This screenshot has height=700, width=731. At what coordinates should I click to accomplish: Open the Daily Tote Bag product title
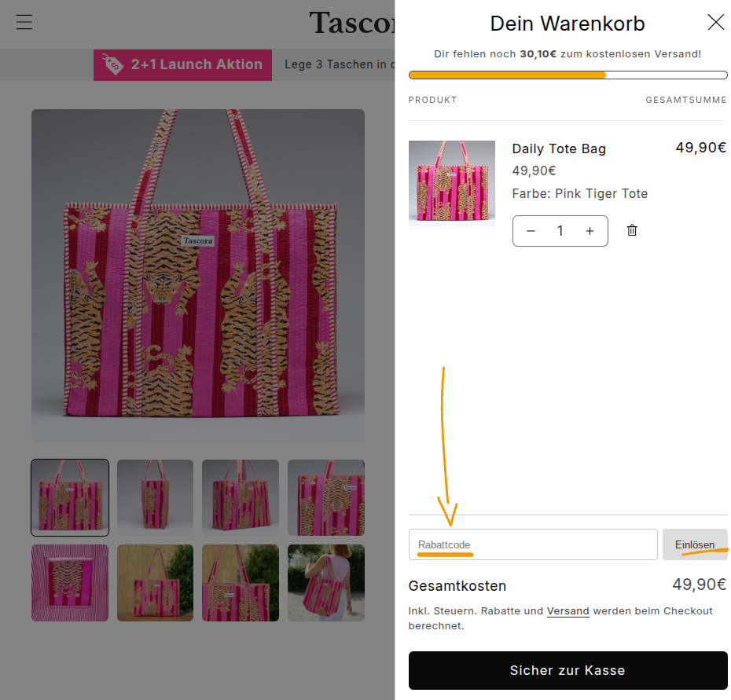[558, 148]
